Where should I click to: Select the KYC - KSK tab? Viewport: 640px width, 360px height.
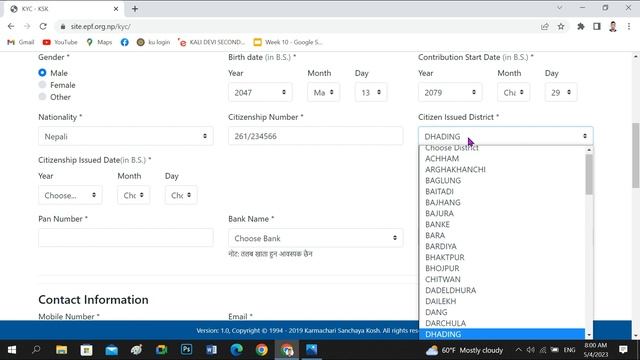pos(63,9)
